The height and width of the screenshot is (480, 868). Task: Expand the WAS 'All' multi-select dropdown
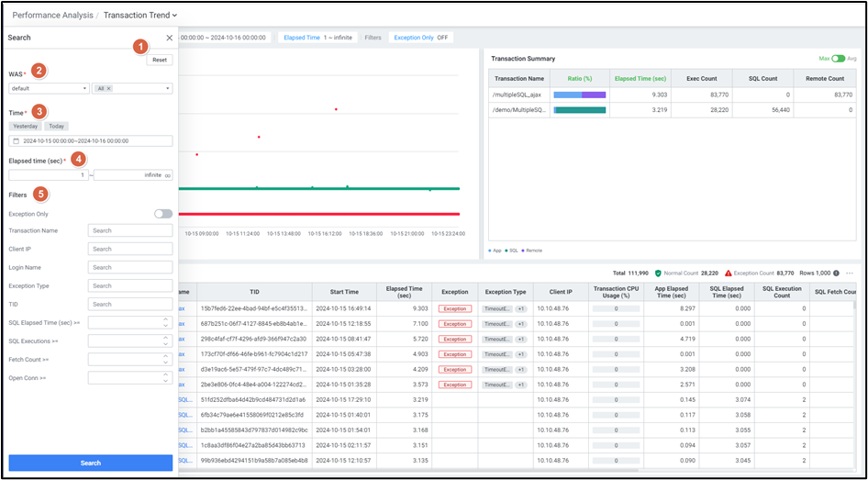(169, 88)
